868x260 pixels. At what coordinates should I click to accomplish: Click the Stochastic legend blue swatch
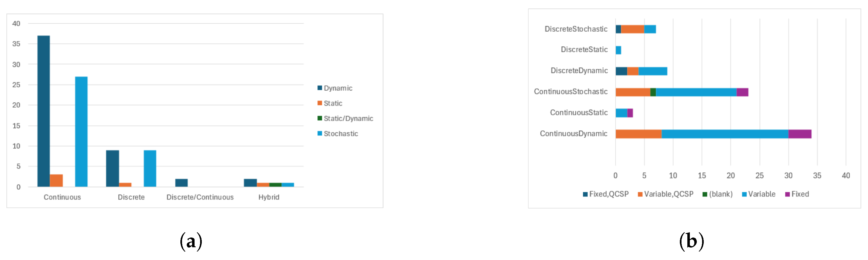[x=319, y=133]
